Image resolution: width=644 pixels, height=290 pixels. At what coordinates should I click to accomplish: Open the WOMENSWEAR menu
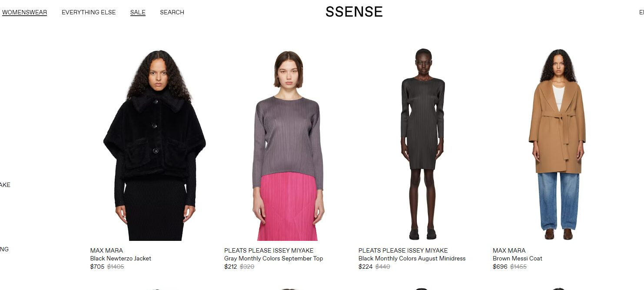click(24, 12)
